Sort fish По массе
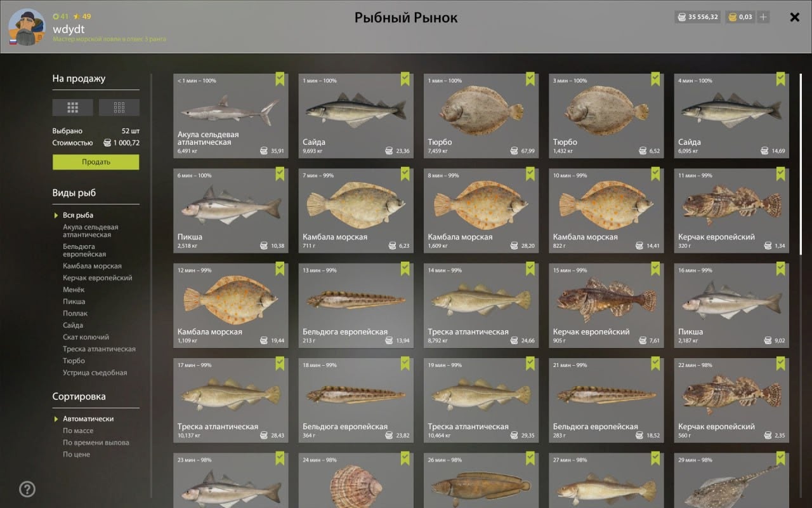The image size is (812, 508). [78, 431]
